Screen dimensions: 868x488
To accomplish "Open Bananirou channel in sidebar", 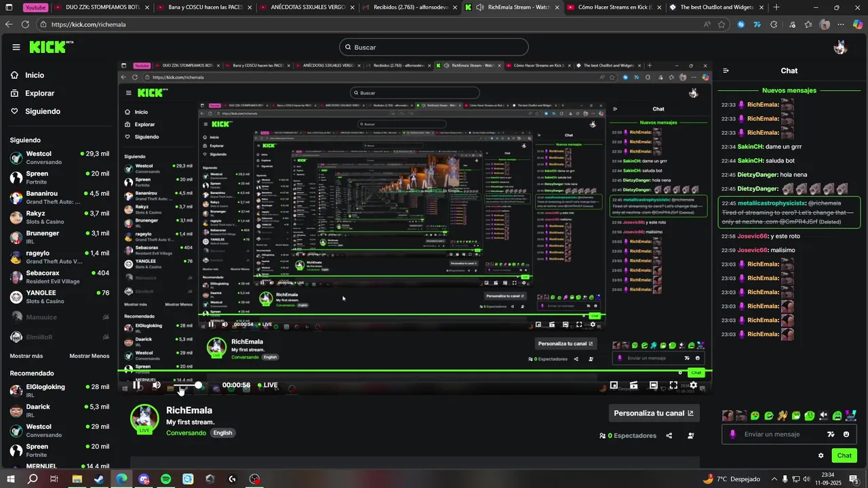I will click(59, 197).
